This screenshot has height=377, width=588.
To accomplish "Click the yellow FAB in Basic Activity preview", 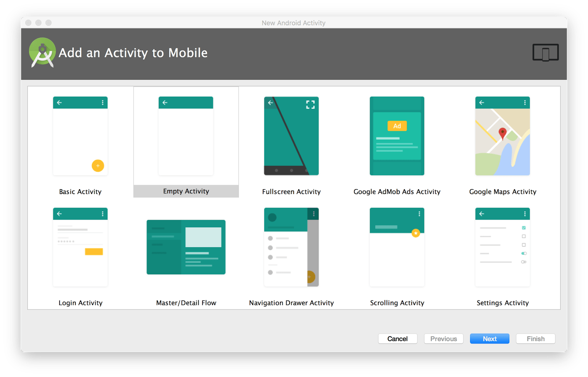I will 98,166.
